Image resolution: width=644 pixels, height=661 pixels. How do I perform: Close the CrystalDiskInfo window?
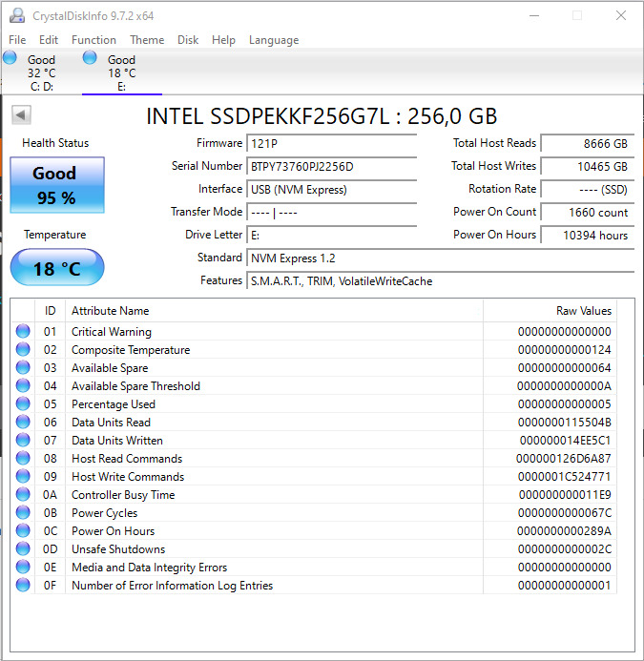[621, 15]
